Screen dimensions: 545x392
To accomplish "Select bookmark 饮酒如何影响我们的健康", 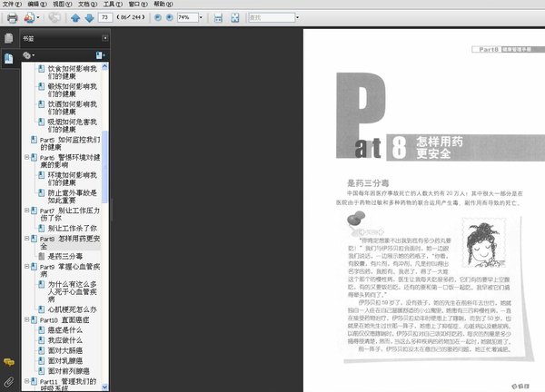I will coord(73,108).
